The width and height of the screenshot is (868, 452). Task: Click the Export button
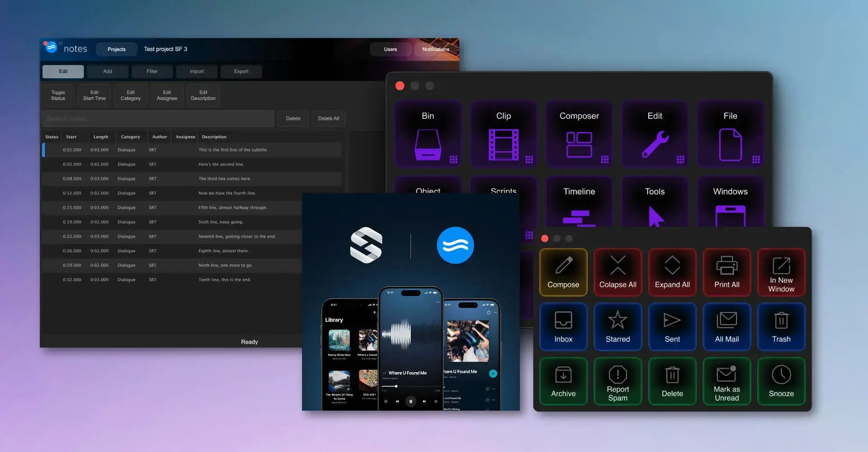(x=241, y=71)
